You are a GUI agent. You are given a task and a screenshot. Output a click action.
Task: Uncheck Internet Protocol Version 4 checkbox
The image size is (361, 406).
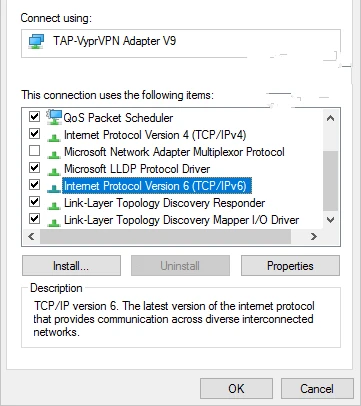click(34, 134)
